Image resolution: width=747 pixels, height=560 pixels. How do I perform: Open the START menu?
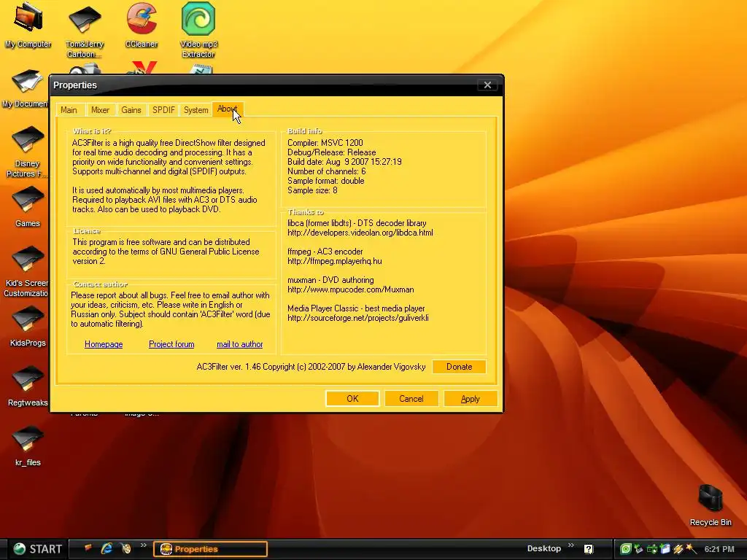[38, 549]
